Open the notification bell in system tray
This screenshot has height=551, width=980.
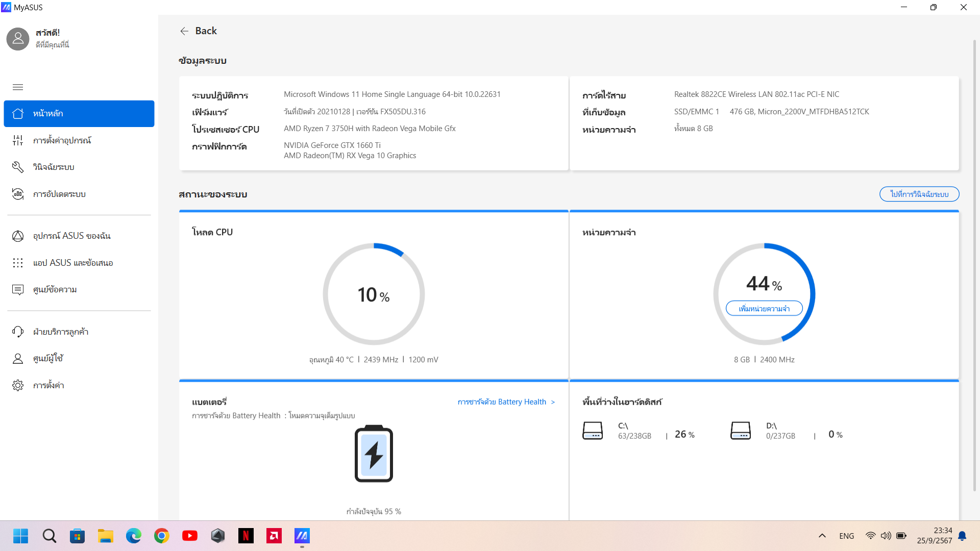point(962,536)
